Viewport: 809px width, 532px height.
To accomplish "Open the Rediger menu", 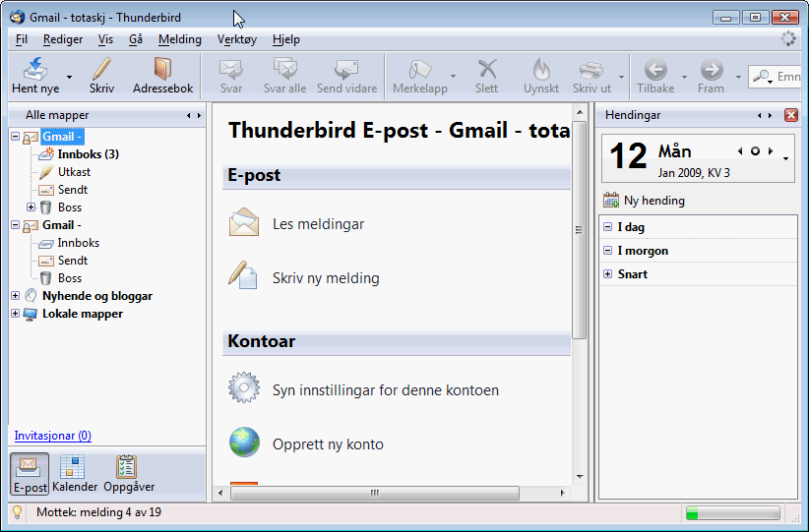I will (63, 39).
